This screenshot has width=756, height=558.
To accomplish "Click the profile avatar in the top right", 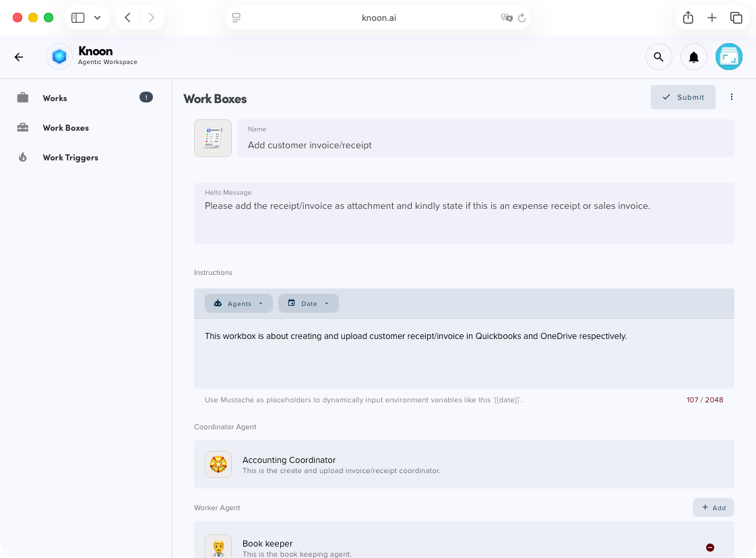I will coord(728,57).
